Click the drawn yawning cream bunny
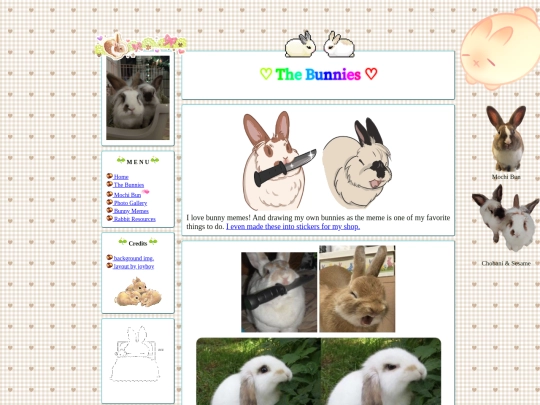540x405 pixels. 357,163
